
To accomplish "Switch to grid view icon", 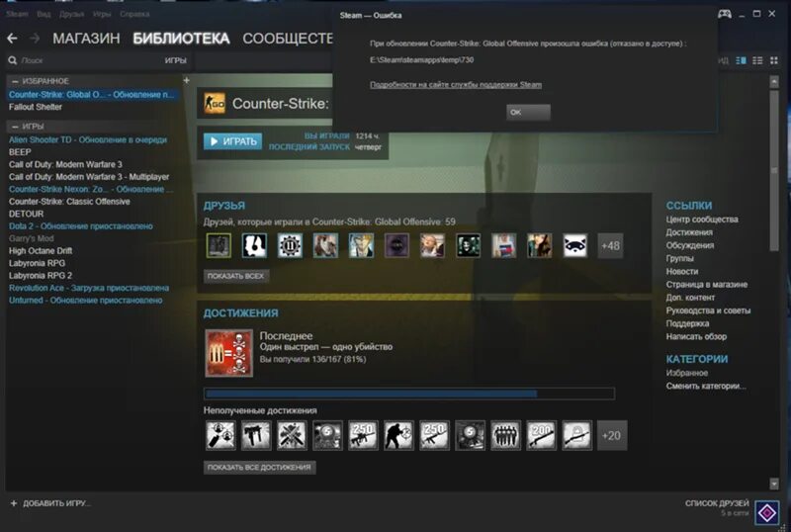I will [x=773, y=60].
